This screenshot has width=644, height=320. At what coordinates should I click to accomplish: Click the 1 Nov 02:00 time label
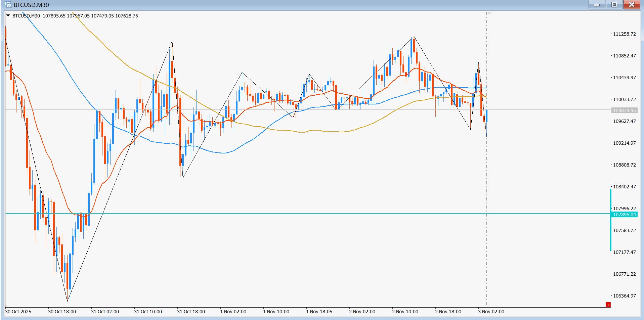[233, 312]
